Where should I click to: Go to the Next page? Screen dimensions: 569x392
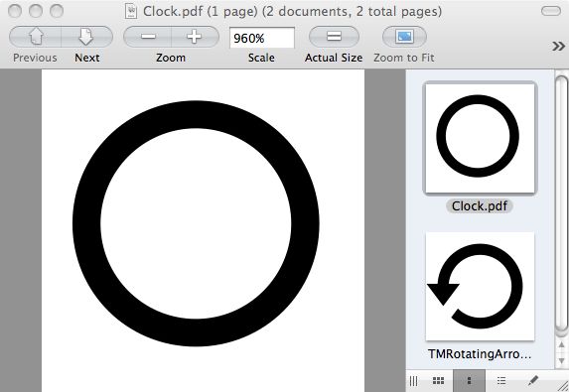pos(86,37)
